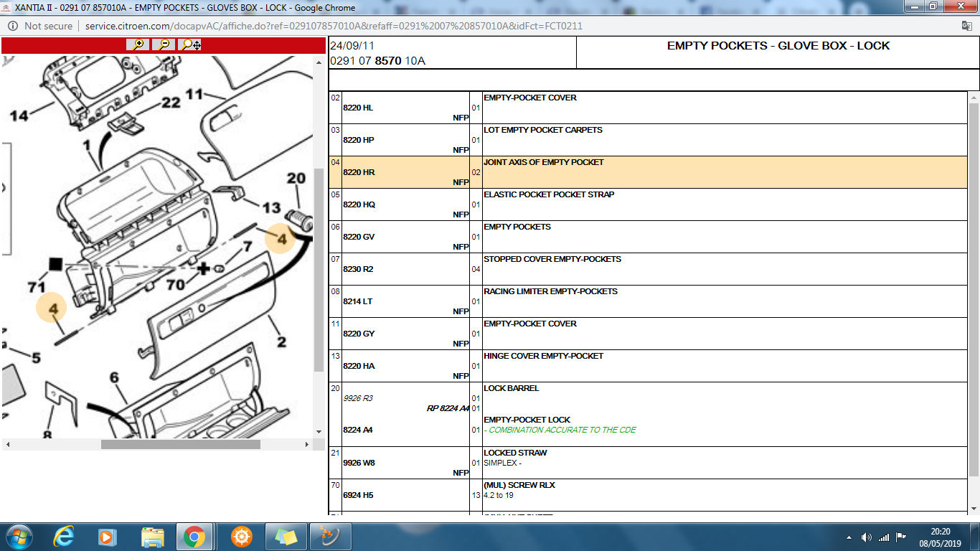This screenshot has width=980, height=551.
Task: Launch Internet Explorer from the taskbar
Action: (x=65, y=537)
